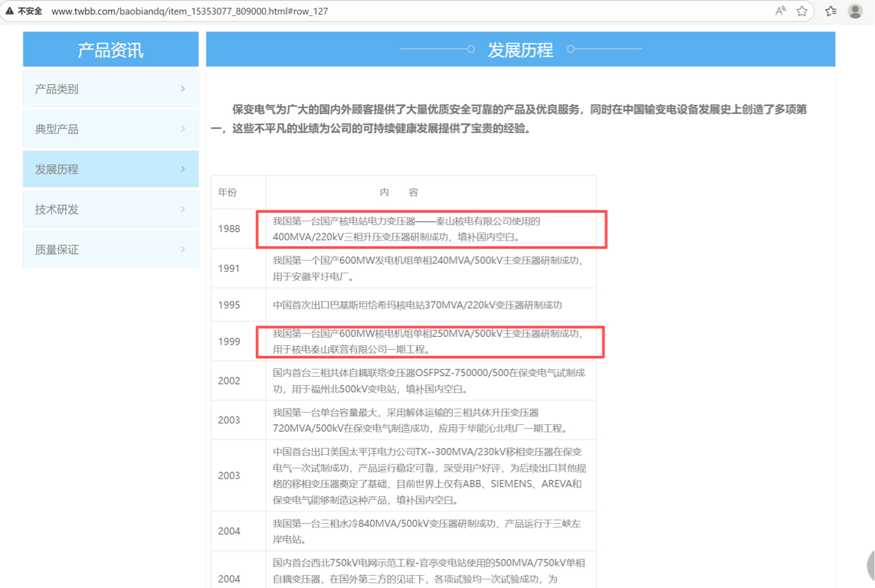Click the 安徽平圩电厂 240MVA/500kV content cell
875x588 pixels.
coord(431,268)
